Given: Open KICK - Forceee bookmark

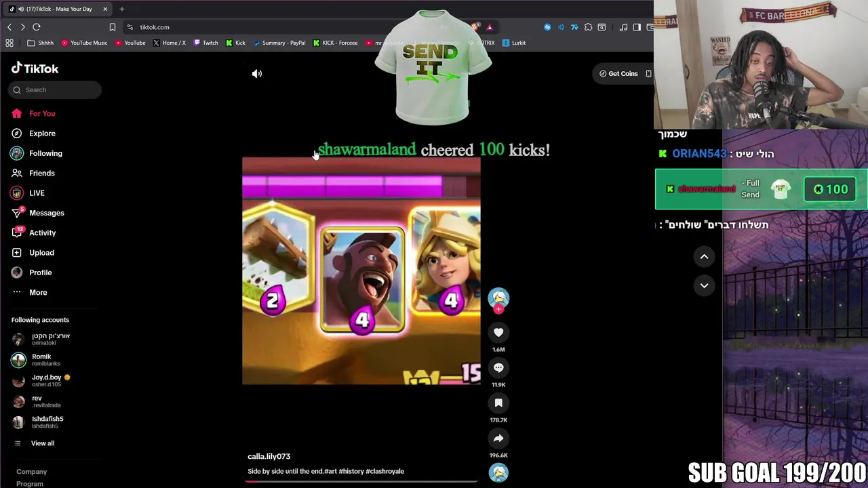Looking at the screenshot, I should click(x=336, y=43).
